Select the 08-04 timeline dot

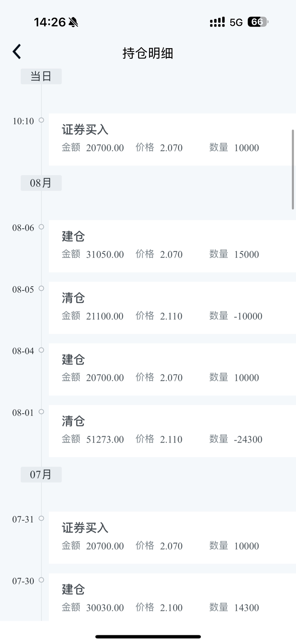[41, 350]
